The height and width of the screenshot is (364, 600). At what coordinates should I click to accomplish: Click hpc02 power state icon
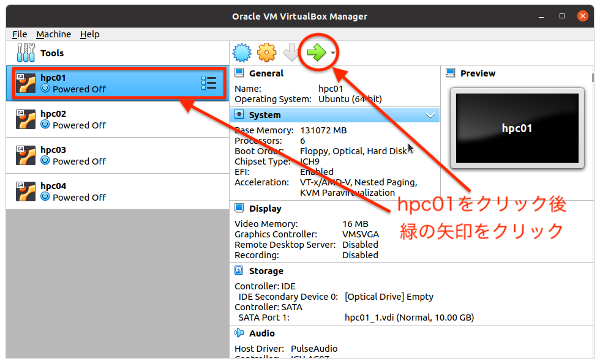click(45, 124)
